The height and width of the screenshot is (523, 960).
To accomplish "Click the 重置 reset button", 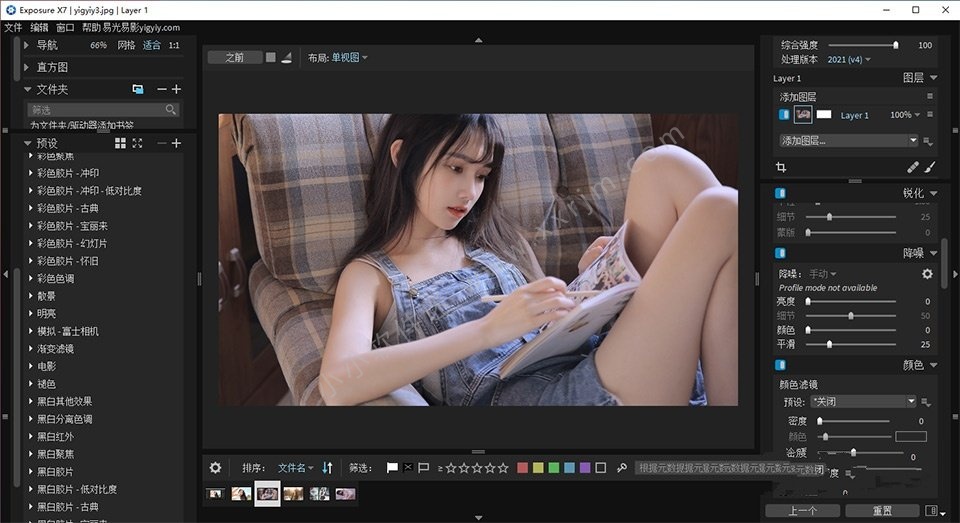I will tap(882, 511).
